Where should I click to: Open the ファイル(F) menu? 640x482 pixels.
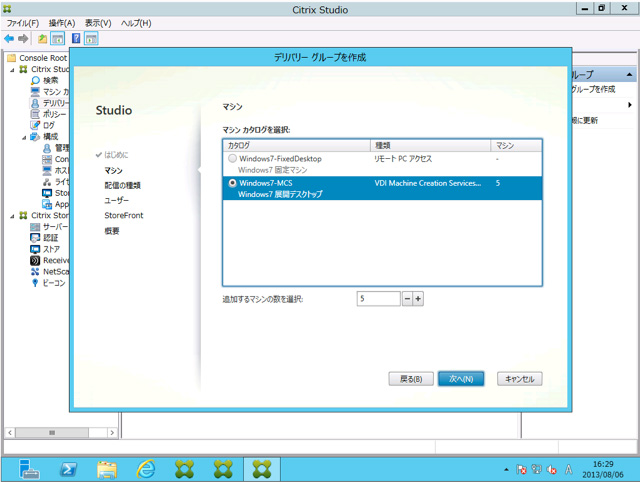click(23, 23)
